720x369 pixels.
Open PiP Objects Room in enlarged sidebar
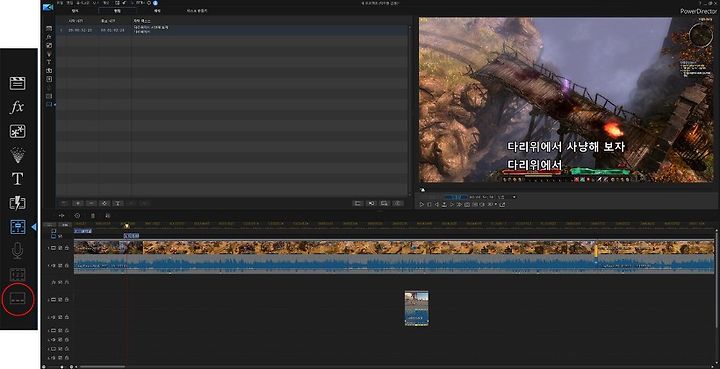(x=17, y=131)
